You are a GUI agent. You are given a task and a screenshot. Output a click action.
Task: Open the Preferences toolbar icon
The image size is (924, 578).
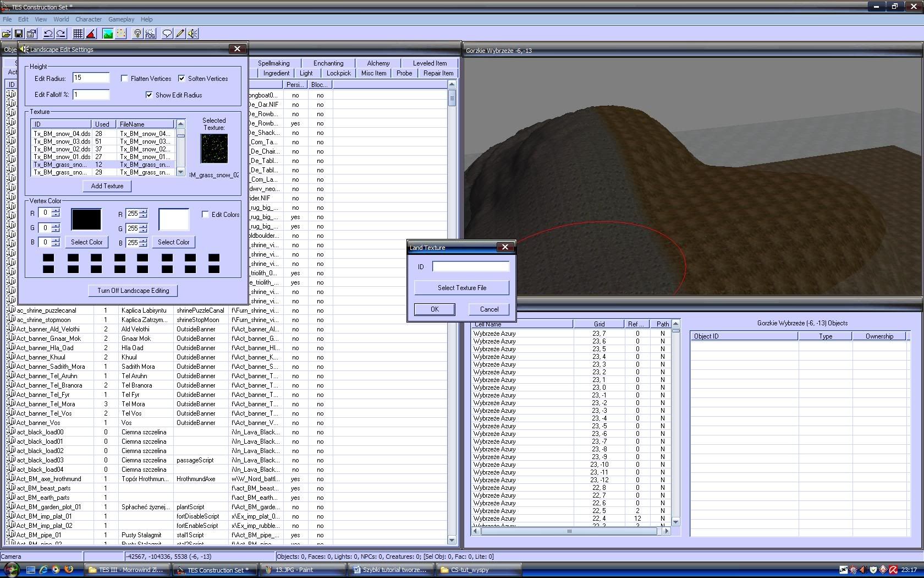pyautogui.click(x=31, y=34)
